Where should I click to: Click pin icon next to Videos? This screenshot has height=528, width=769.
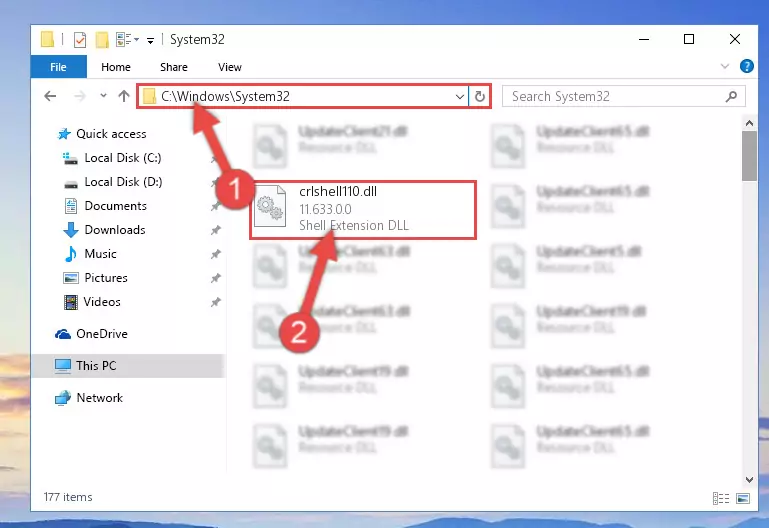click(x=215, y=302)
